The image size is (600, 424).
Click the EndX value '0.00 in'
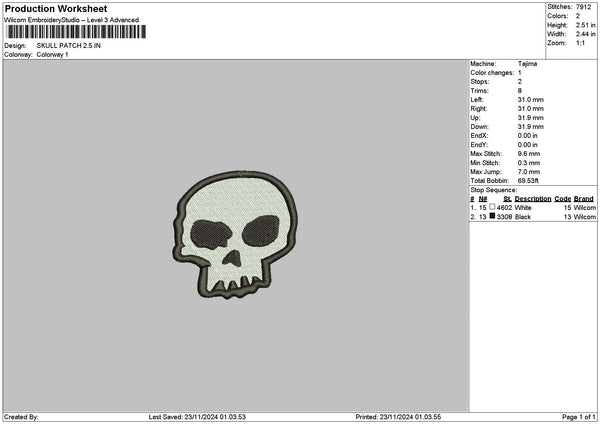click(528, 136)
